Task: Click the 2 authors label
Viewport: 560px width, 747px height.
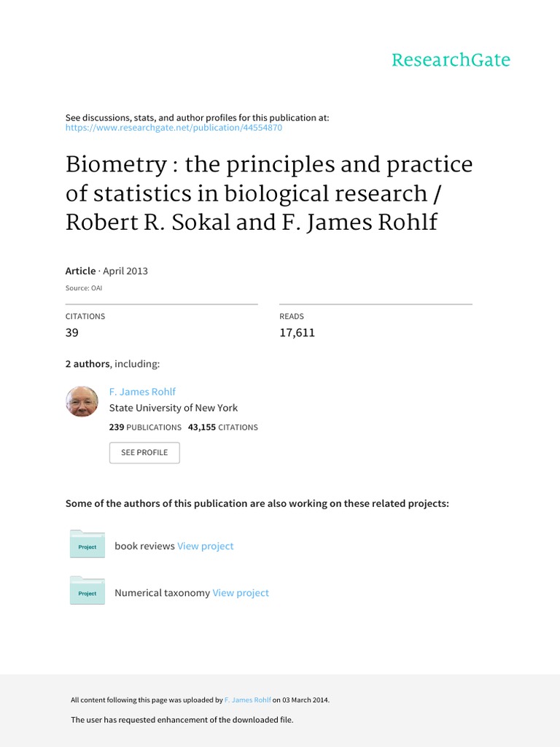Action: [x=87, y=363]
